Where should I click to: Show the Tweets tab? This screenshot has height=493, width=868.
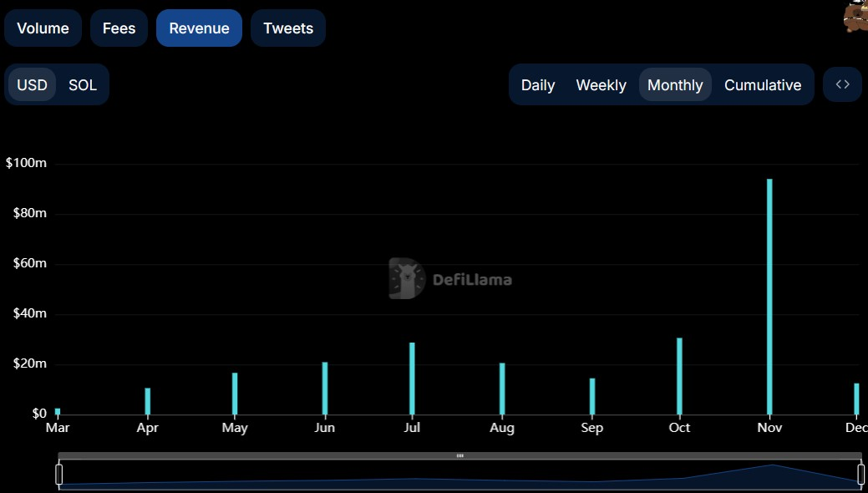pos(288,28)
